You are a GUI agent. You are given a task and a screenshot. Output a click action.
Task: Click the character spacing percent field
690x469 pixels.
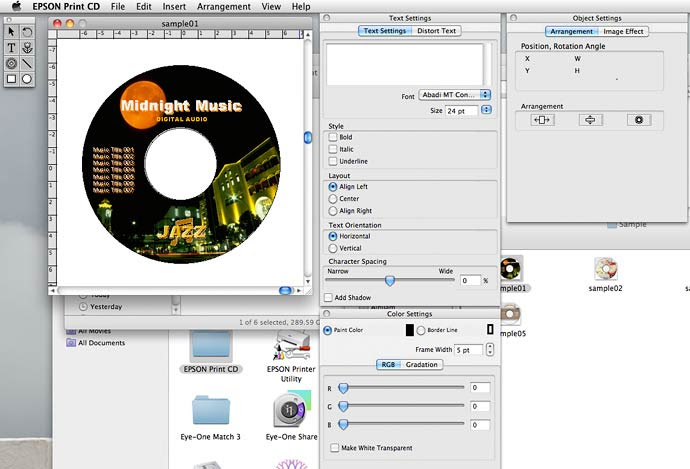(x=470, y=281)
